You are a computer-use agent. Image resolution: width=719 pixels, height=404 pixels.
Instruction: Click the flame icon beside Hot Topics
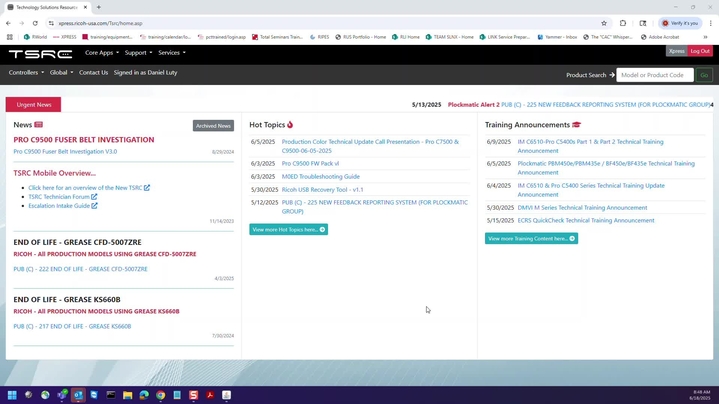pyautogui.click(x=290, y=125)
